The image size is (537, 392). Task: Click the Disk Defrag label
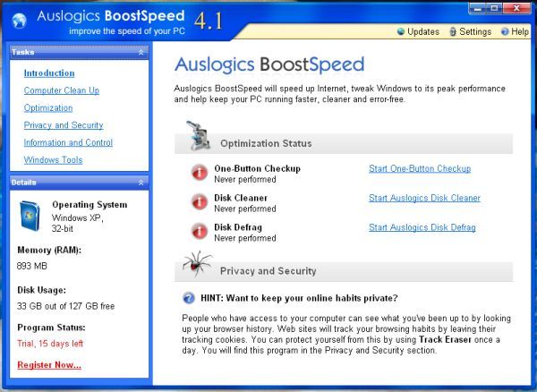(x=238, y=227)
